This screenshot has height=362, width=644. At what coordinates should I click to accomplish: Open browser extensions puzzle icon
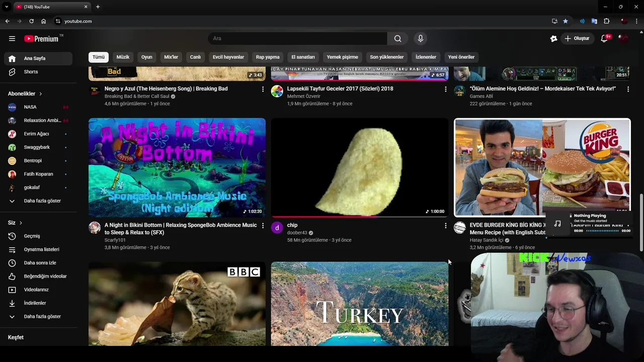point(607,21)
